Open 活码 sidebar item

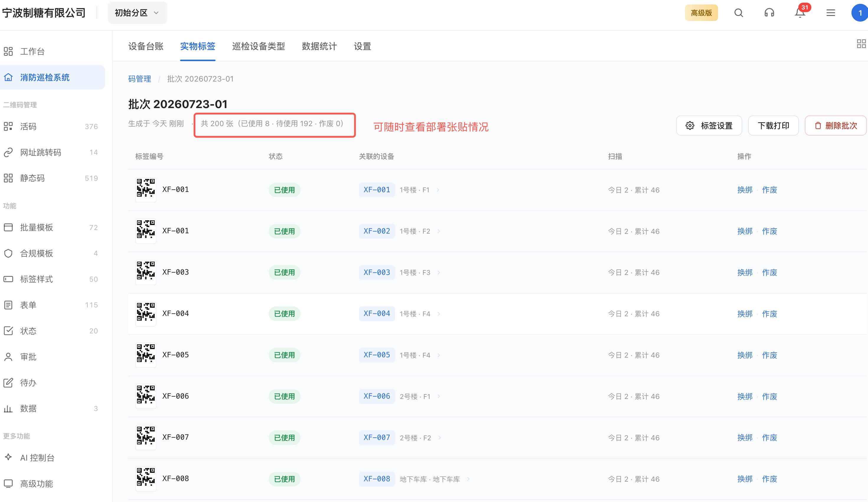pyautogui.click(x=52, y=126)
